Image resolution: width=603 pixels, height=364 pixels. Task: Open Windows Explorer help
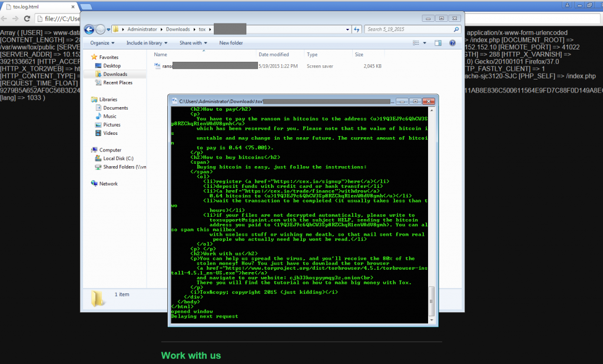click(x=452, y=42)
